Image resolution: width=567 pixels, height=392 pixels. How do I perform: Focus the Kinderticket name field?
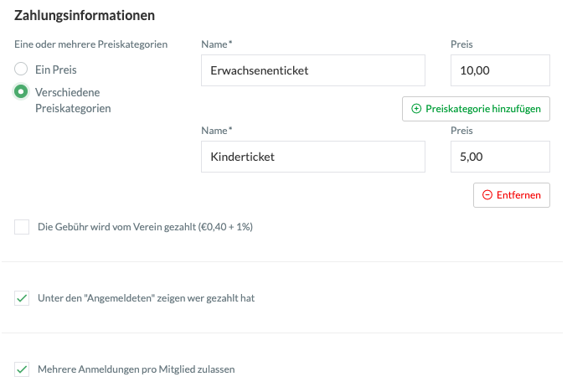click(313, 157)
